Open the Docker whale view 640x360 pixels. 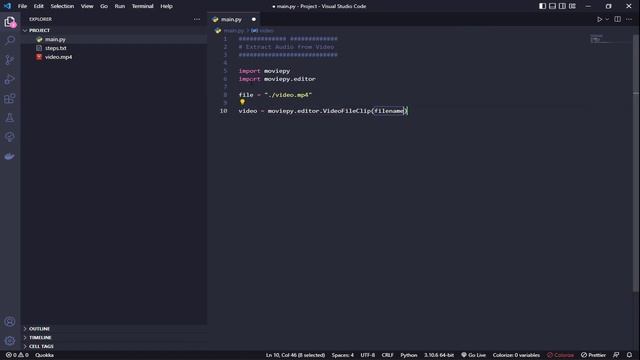point(10,156)
